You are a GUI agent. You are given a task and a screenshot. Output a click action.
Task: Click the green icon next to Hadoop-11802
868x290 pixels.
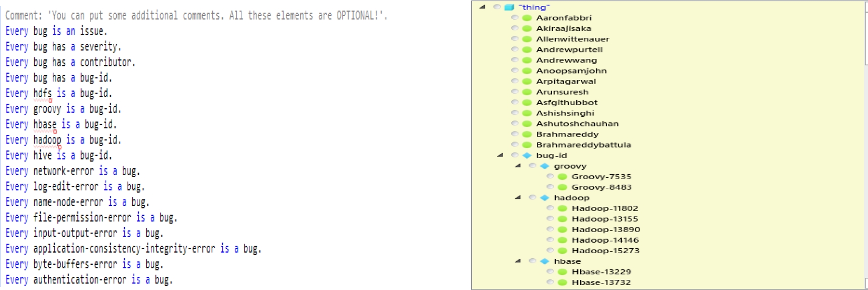pyautogui.click(x=562, y=208)
